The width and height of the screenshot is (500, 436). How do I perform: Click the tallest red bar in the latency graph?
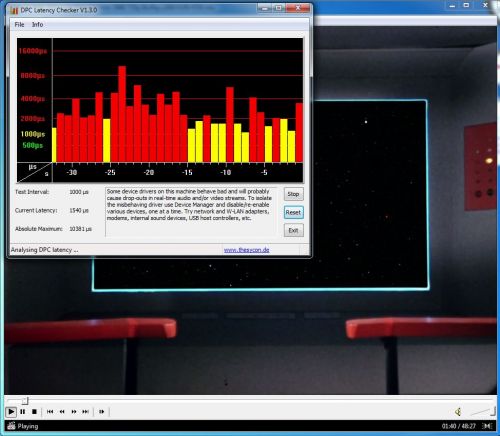(122, 114)
